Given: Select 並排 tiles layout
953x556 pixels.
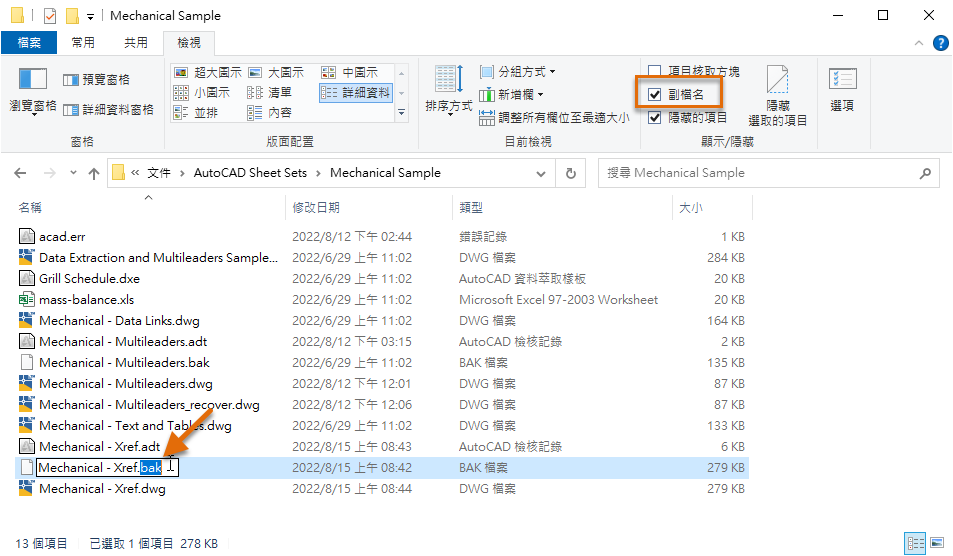Looking at the screenshot, I should tap(196, 112).
